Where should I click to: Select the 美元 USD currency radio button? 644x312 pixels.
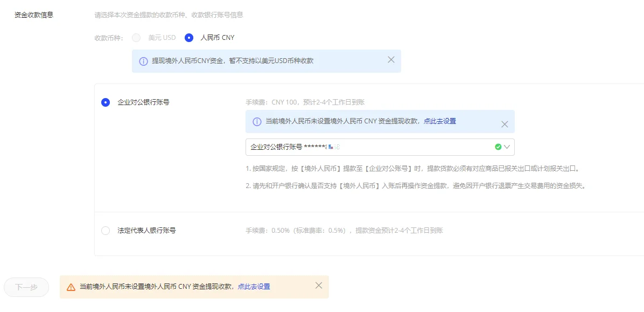(x=136, y=38)
